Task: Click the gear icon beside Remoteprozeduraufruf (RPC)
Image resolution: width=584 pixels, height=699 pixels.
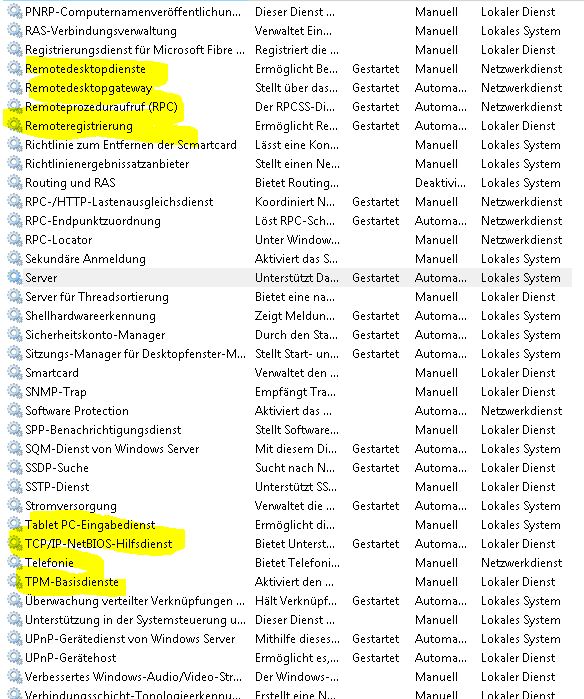Action: (14, 107)
